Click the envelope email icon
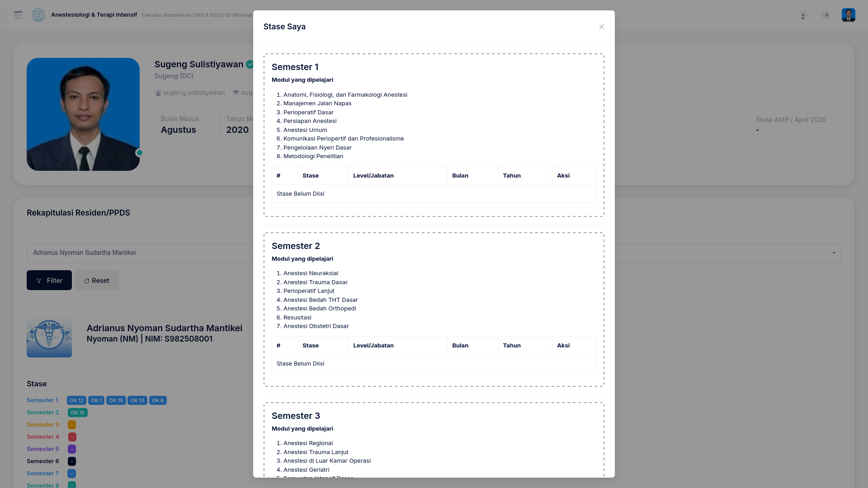Viewport: 868px width, 488px height. coord(236,93)
